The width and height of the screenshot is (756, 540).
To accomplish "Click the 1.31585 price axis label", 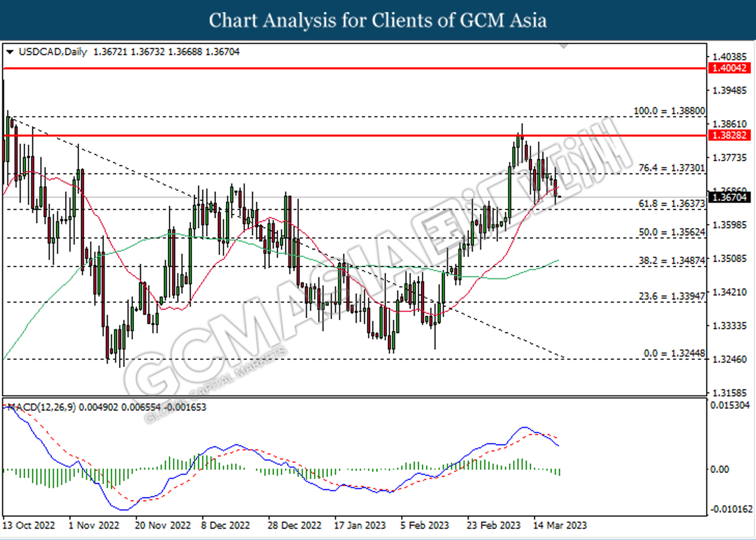I will click(729, 393).
